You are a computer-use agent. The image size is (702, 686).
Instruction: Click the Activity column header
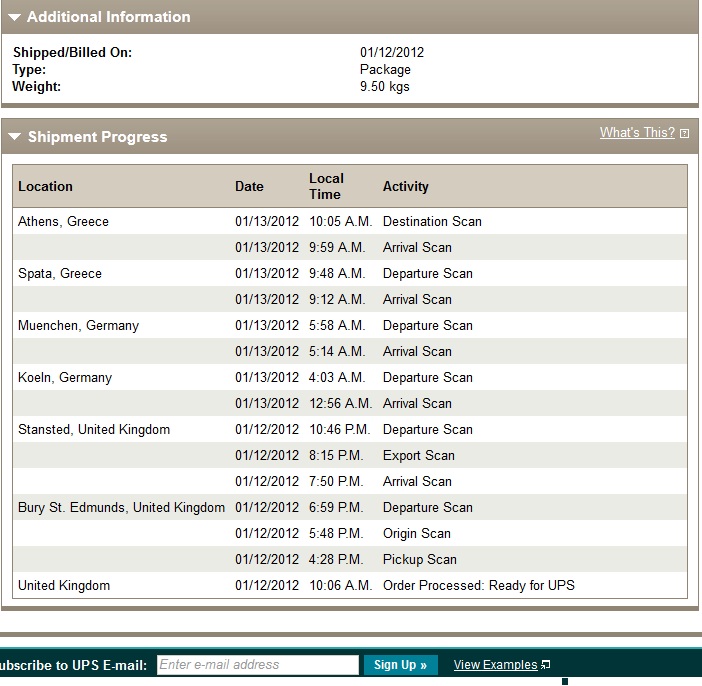coord(406,186)
